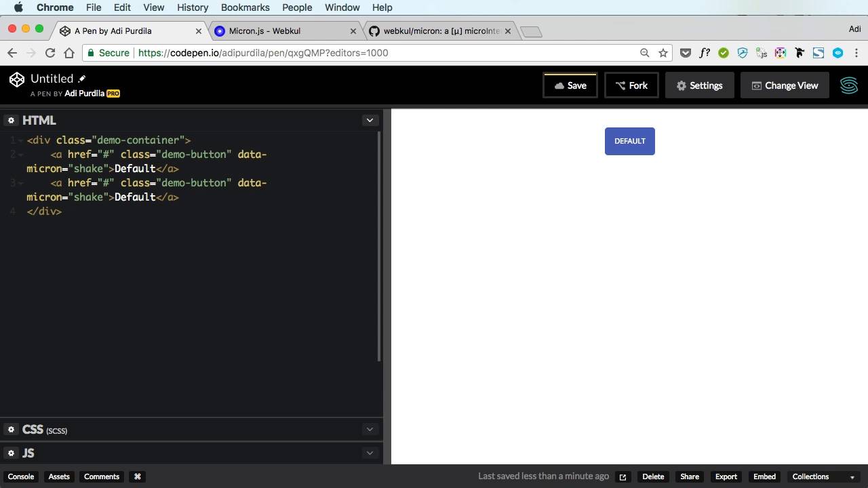
Task: Click the Embed button
Action: coord(764,476)
